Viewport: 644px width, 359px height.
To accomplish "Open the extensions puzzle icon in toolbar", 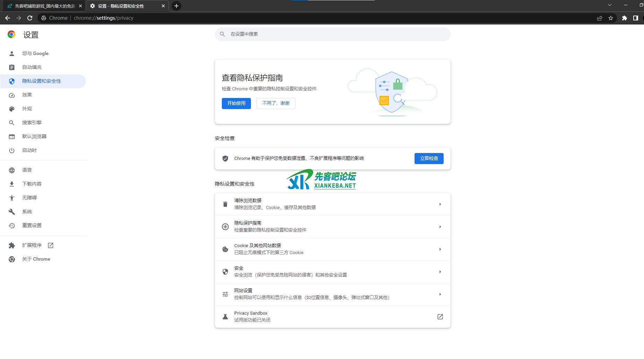I will (x=624, y=18).
